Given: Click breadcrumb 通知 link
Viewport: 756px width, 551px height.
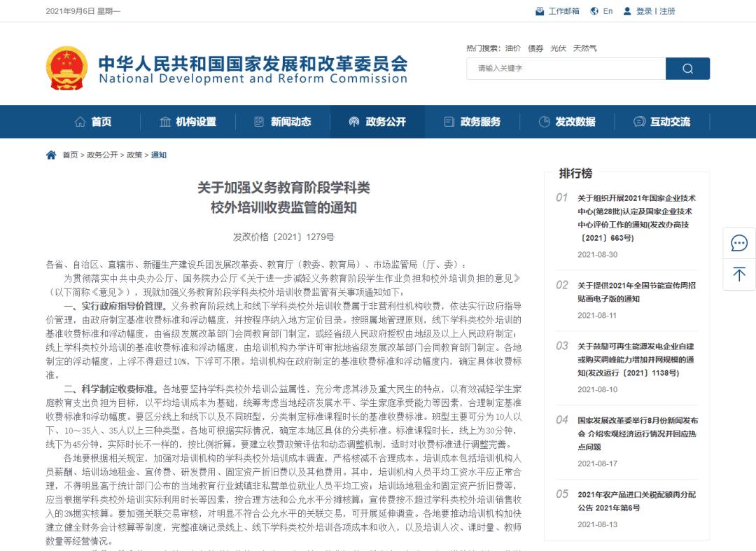Looking at the screenshot, I should pyautogui.click(x=159, y=155).
